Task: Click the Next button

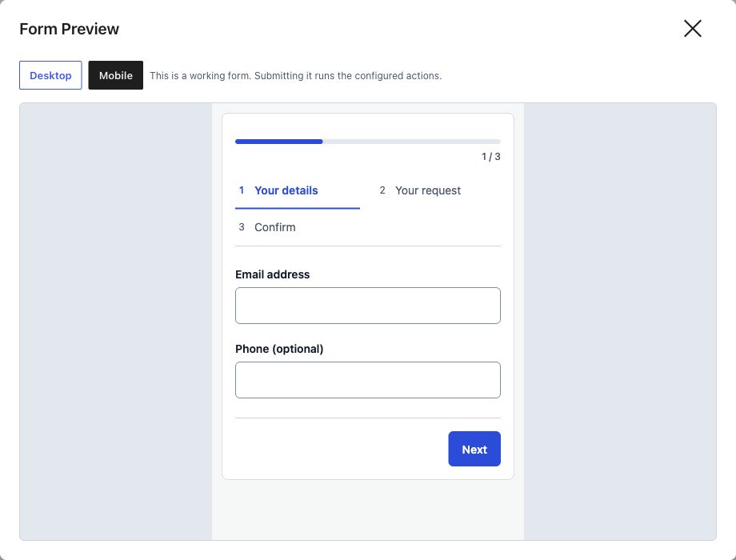Action: pyautogui.click(x=474, y=449)
